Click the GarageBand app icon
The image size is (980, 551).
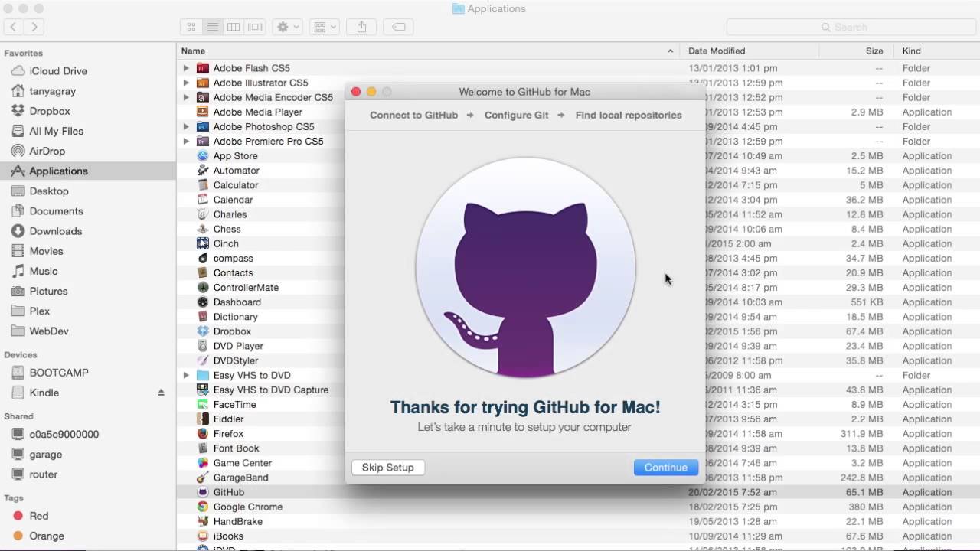tap(203, 478)
